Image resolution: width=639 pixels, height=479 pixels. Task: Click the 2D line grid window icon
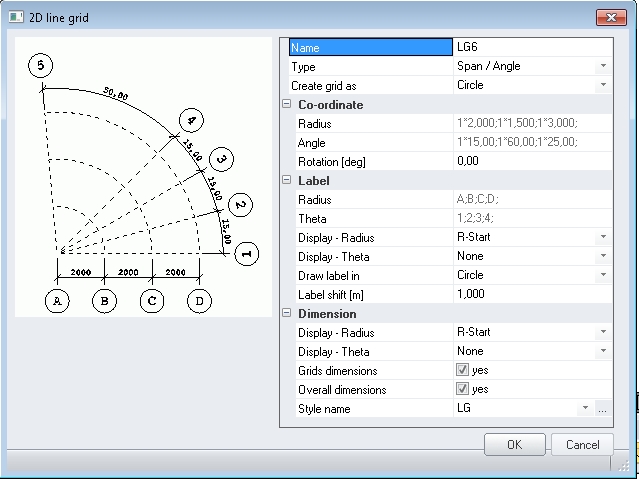coord(16,17)
